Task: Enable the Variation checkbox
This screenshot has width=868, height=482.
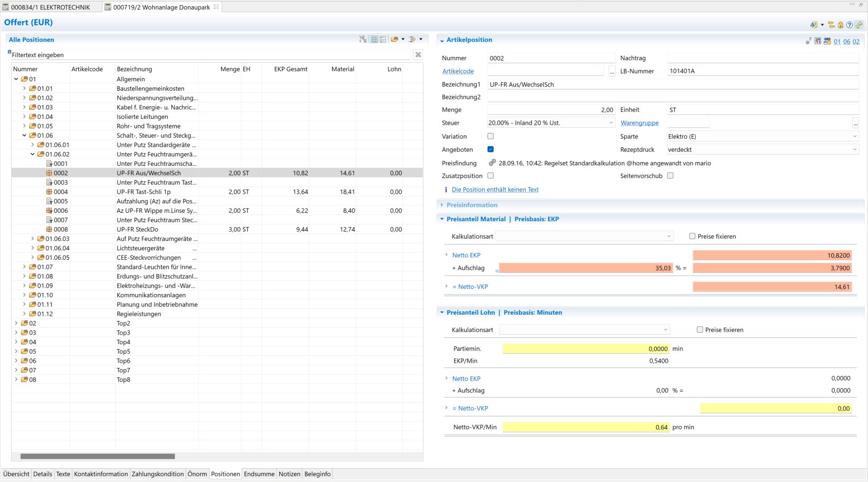Action: [490, 136]
